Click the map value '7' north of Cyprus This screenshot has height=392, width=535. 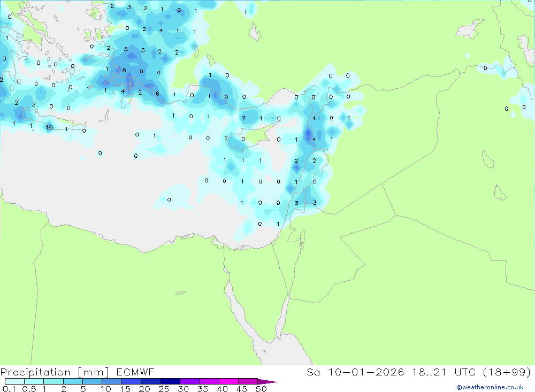coord(243,118)
